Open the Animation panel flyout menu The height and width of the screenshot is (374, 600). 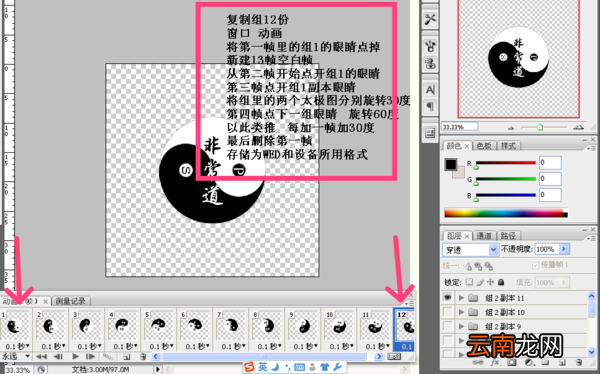[x=410, y=303]
